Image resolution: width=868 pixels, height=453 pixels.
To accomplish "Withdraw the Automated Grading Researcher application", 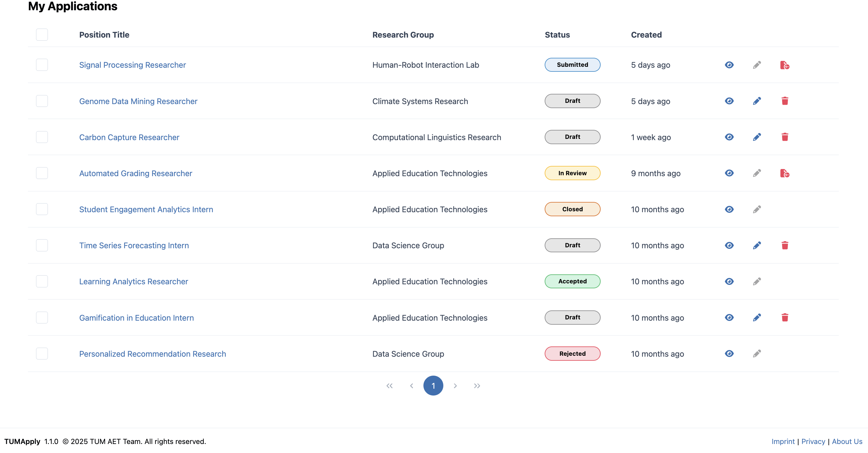I will coord(784,173).
